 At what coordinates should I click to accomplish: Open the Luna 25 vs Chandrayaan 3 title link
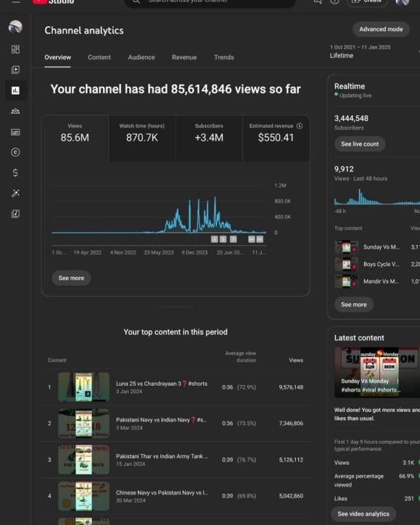(x=162, y=384)
